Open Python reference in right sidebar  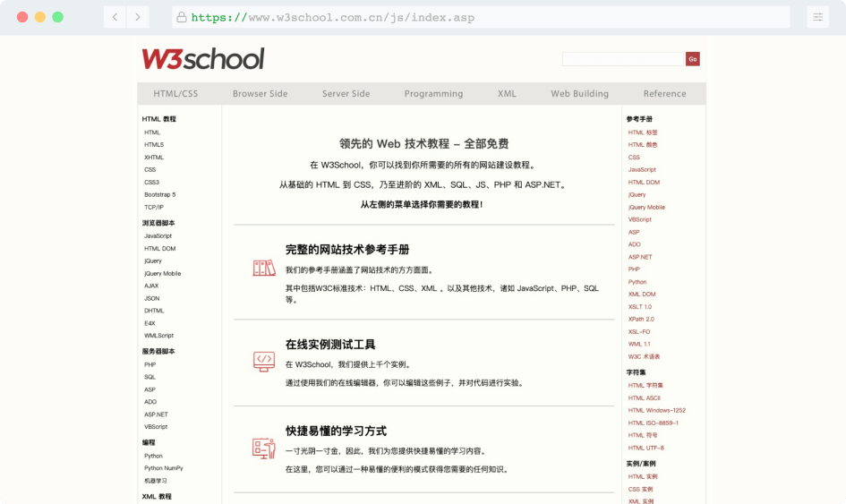pos(637,282)
